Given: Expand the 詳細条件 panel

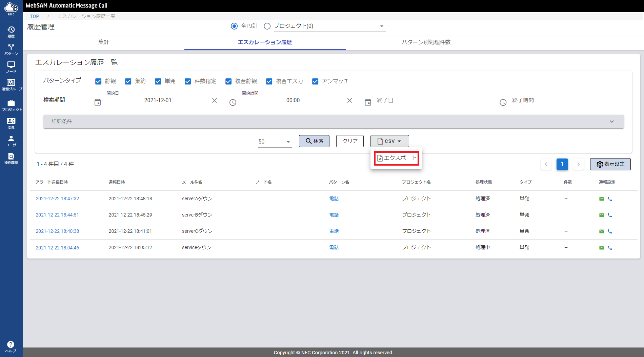Looking at the screenshot, I should 334,121.
